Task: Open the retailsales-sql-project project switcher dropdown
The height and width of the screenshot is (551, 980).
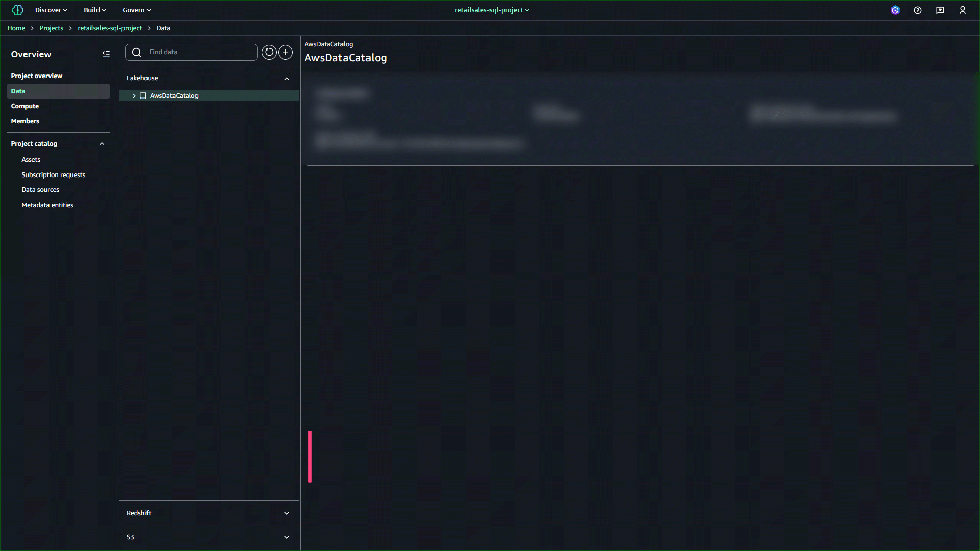Action: point(492,10)
